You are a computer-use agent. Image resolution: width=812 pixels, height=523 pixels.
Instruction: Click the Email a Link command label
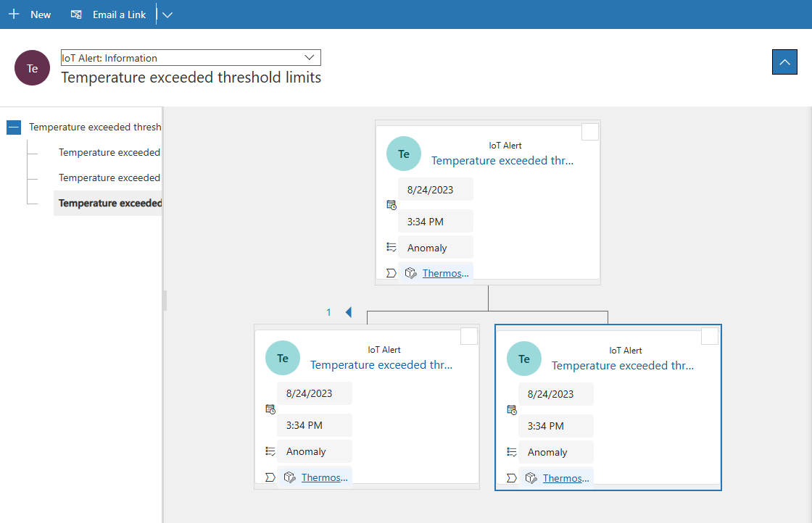119,15
